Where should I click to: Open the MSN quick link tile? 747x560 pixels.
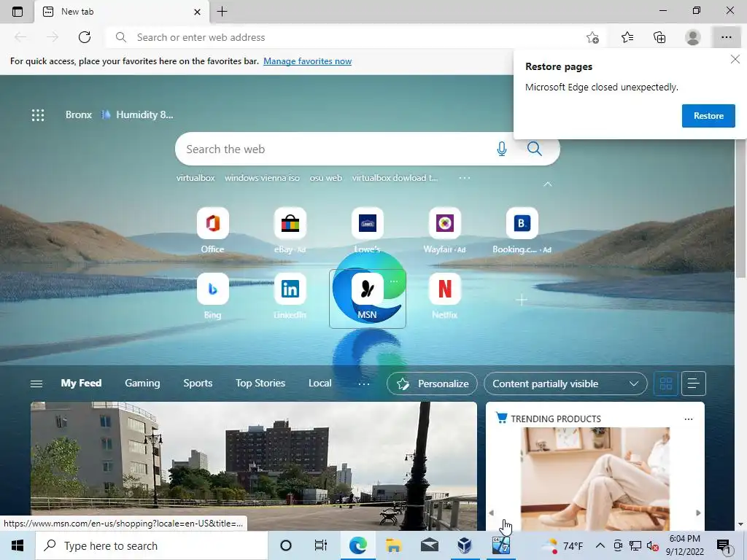368,298
